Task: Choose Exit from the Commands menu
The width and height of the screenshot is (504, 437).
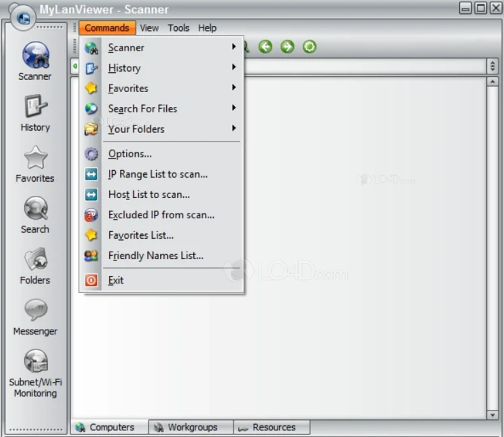Action: (x=161, y=280)
